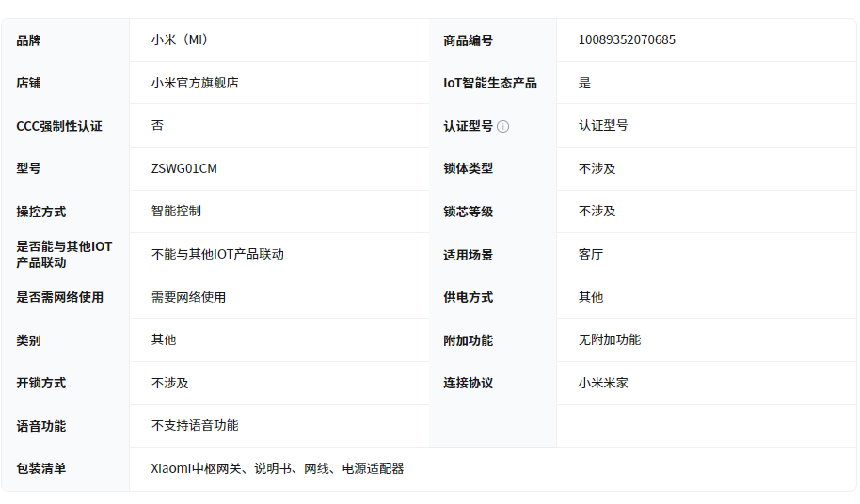Select the scenario value 客厅
This screenshot has width=860, height=504.
[x=591, y=254]
